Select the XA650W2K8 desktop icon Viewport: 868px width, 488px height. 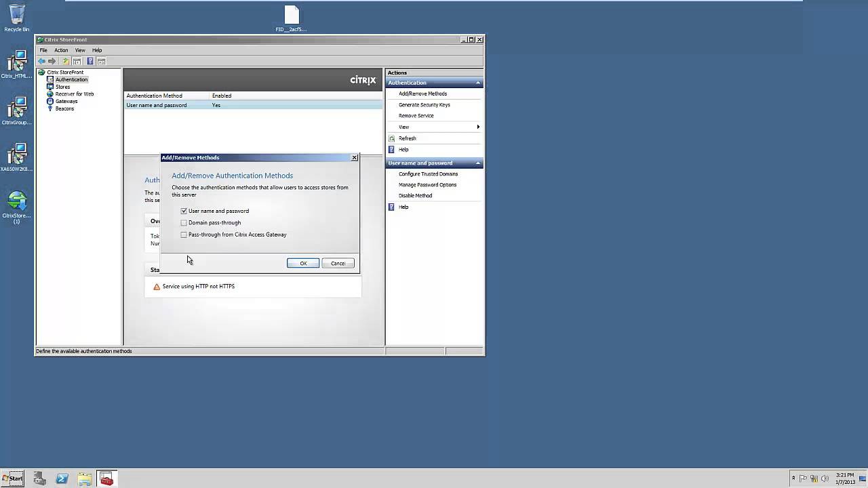17,157
